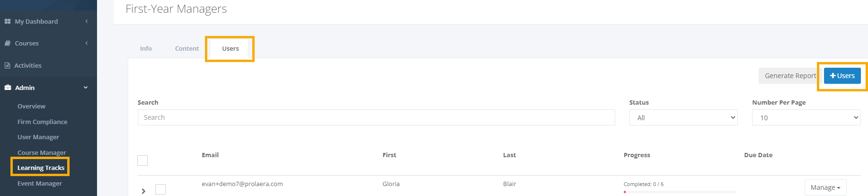Check the box for Gloria Blair
The image size is (868, 196).
coord(160,189)
